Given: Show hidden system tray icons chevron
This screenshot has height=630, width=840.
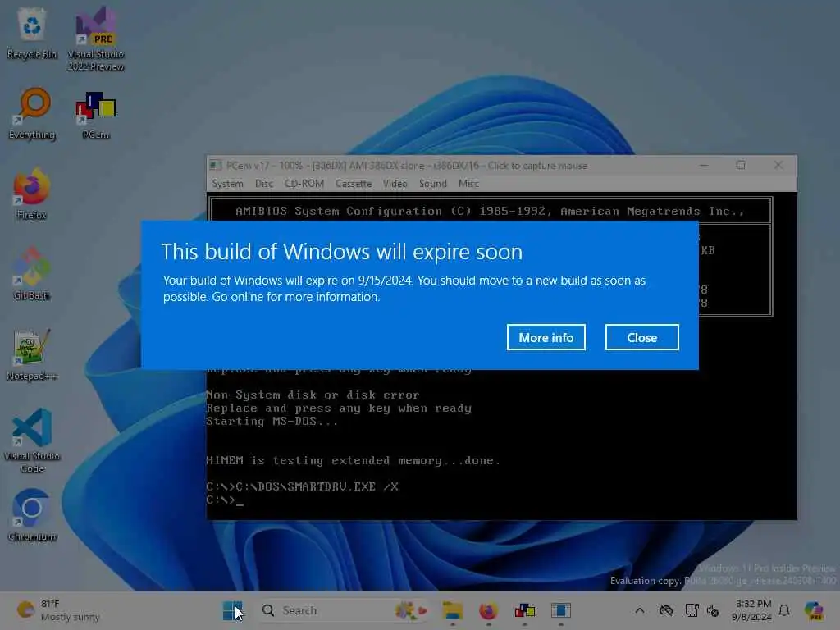Looking at the screenshot, I should 640,610.
